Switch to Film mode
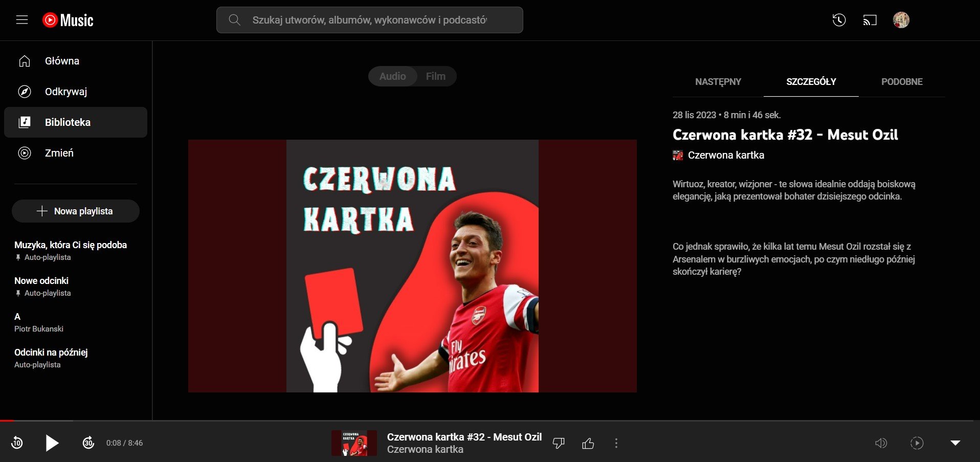Viewport: 980px width, 462px height. (436, 76)
